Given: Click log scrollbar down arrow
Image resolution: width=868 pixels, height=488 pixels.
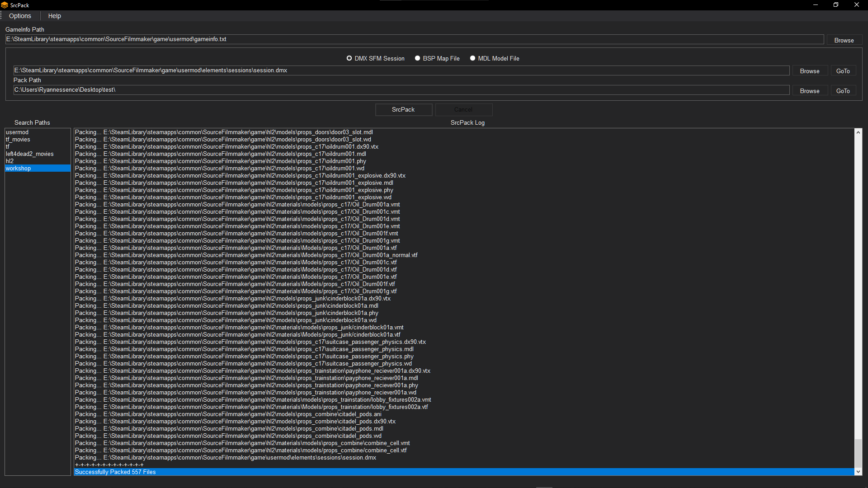Looking at the screenshot, I should (x=858, y=472).
